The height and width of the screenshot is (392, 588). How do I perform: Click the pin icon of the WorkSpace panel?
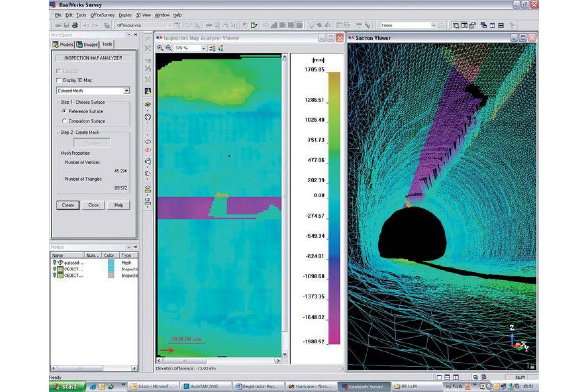point(129,35)
